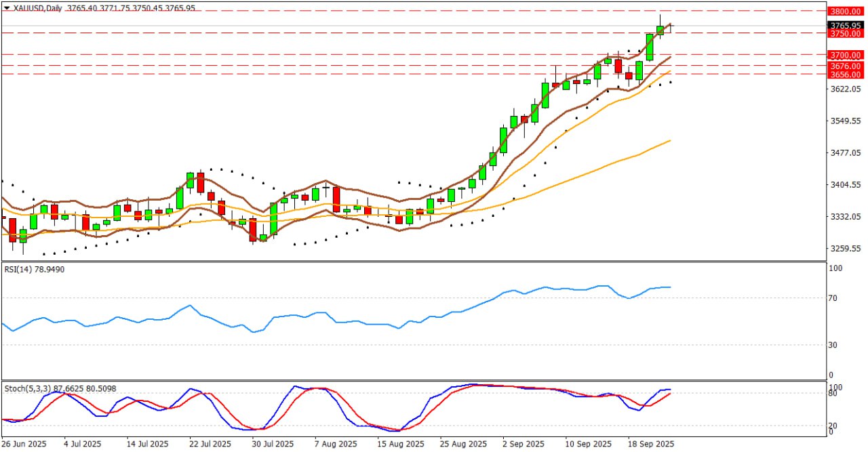Select the 3800.00 red price label
The height and width of the screenshot is (452, 868).
click(845, 12)
